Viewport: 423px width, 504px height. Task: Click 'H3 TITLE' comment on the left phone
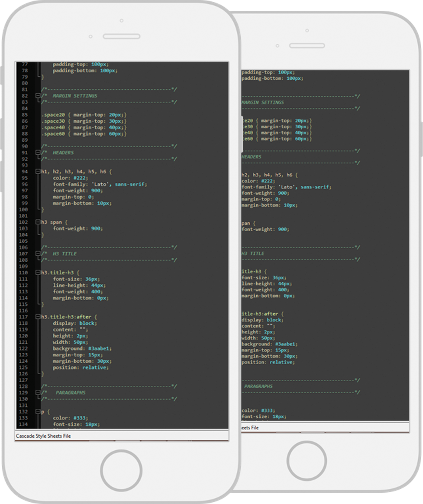click(65, 254)
